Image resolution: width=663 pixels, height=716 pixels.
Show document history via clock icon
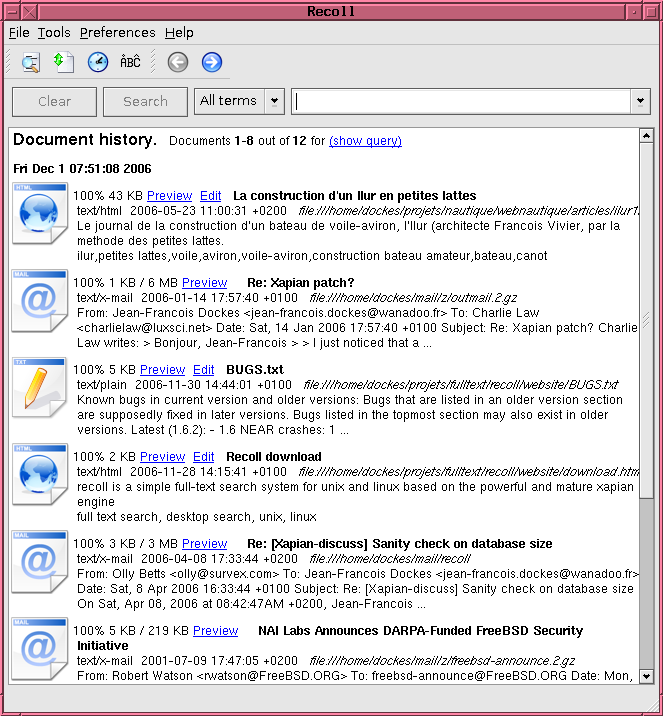pos(98,62)
